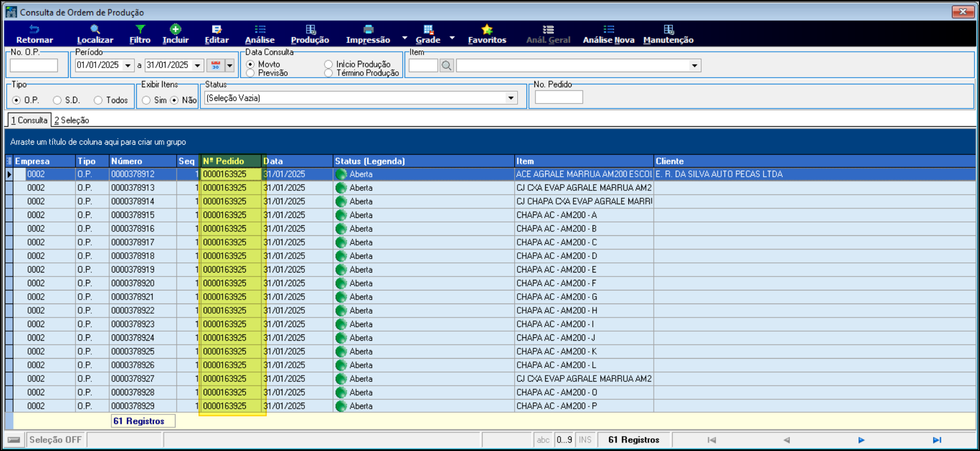This screenshot has width=980, height=451.
Task: Open the Manutenção toolbar option
Action: (x=668, y=34)
